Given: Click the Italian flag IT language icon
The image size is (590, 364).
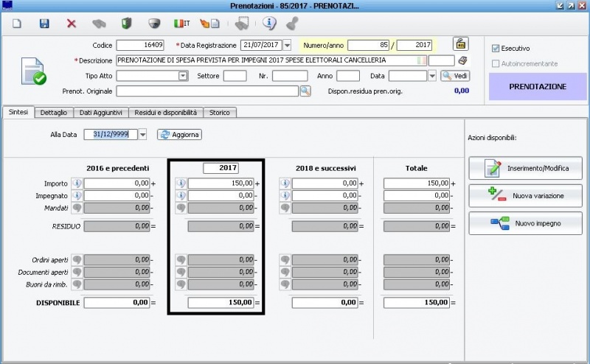Looking at the screenshot, I should tap(180, 24).
